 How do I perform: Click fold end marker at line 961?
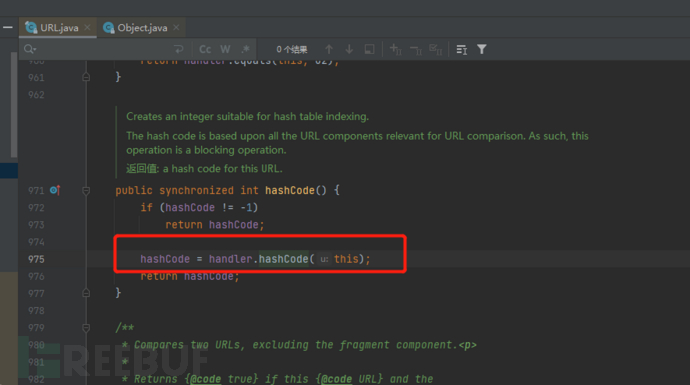click(x=86, y=77)
